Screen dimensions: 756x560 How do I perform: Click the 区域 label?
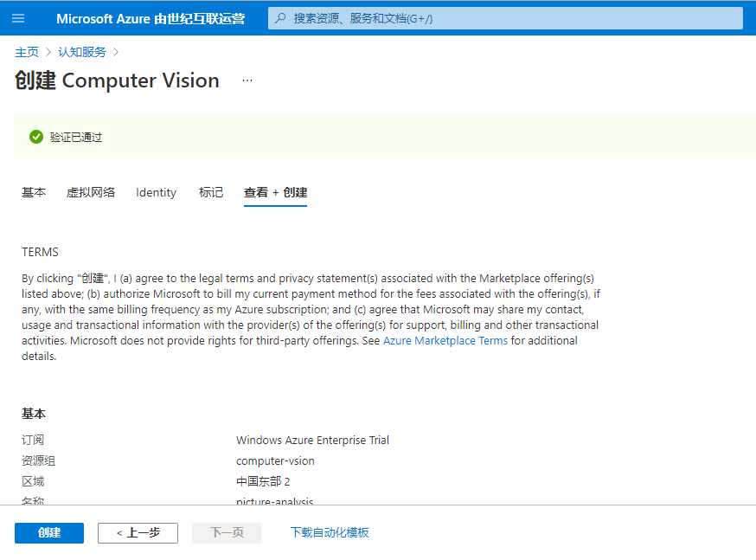(33, 481)
